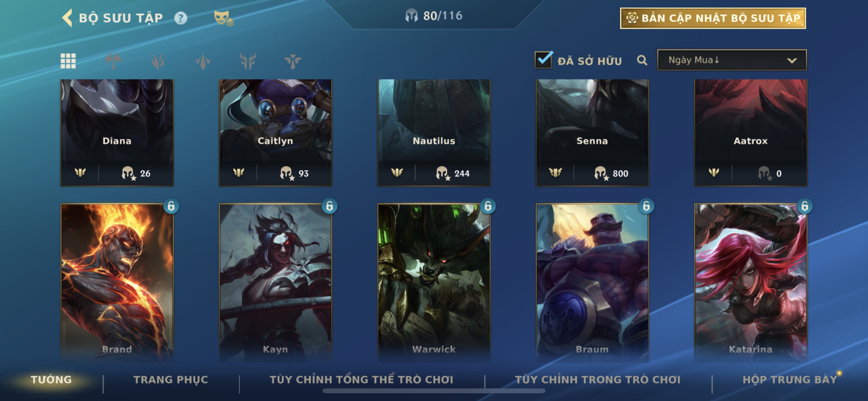Tap the free rotation unlock badge on Brand
Screen dimensions: 868x401
171,206
